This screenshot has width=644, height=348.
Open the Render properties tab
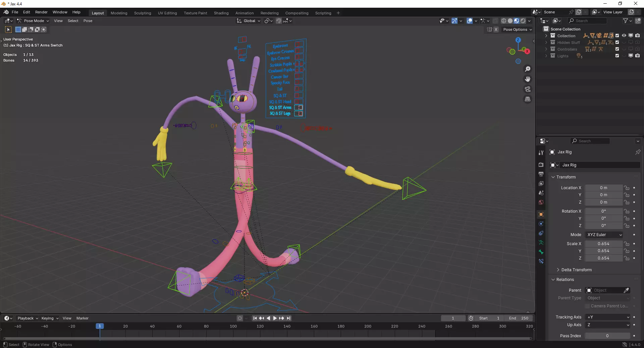click(541, 165)
